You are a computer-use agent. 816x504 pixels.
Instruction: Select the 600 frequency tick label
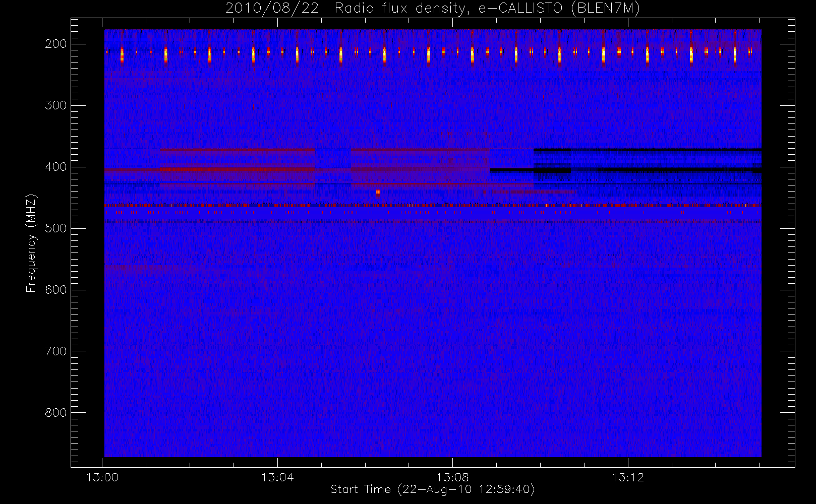click(56, 290)
